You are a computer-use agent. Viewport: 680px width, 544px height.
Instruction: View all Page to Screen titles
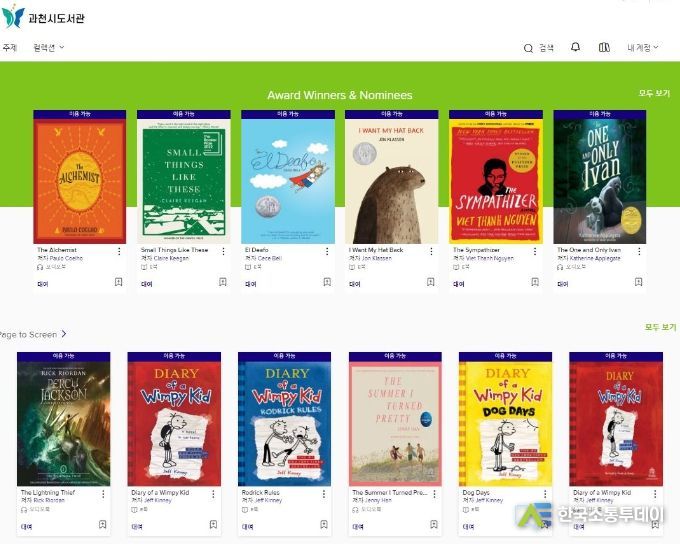coord(660,327)
